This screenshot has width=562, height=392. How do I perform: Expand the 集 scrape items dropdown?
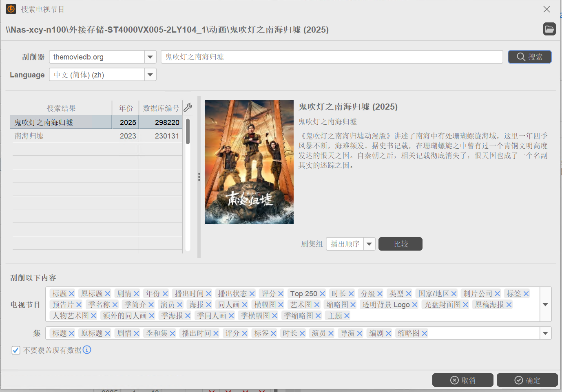click(545, 333)
